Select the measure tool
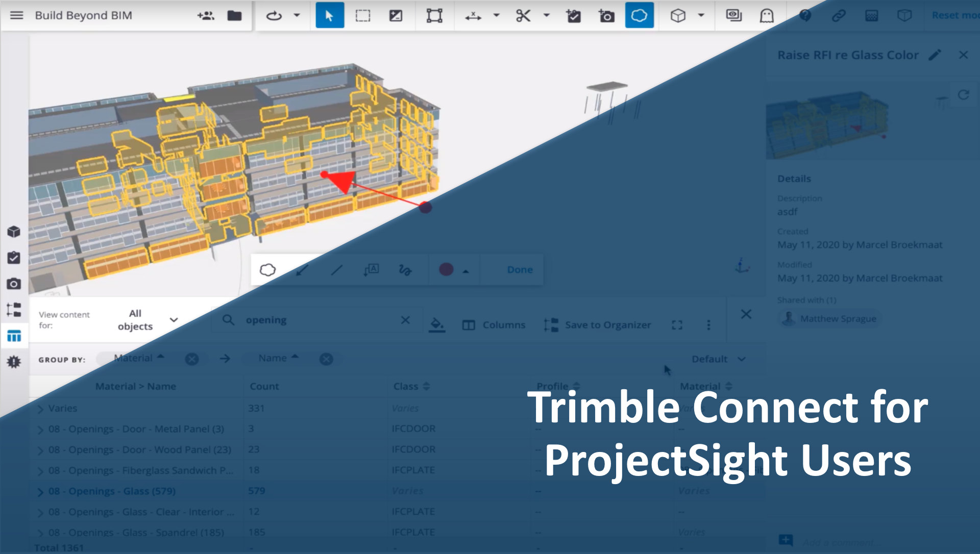This screenshot has height=554, width=980. coord(473,15)
